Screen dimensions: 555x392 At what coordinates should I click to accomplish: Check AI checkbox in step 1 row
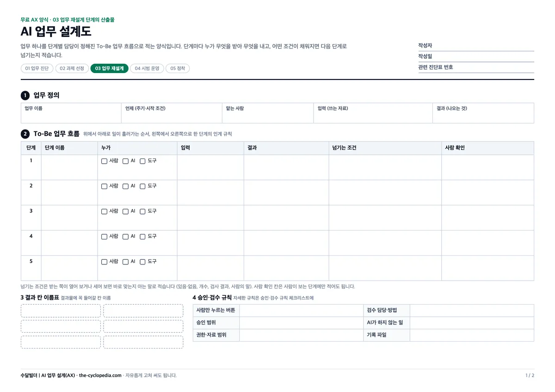125,161
